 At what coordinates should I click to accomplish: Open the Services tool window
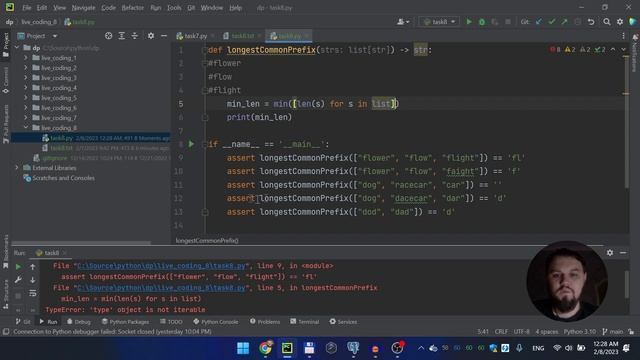click(x=343, y=322)
